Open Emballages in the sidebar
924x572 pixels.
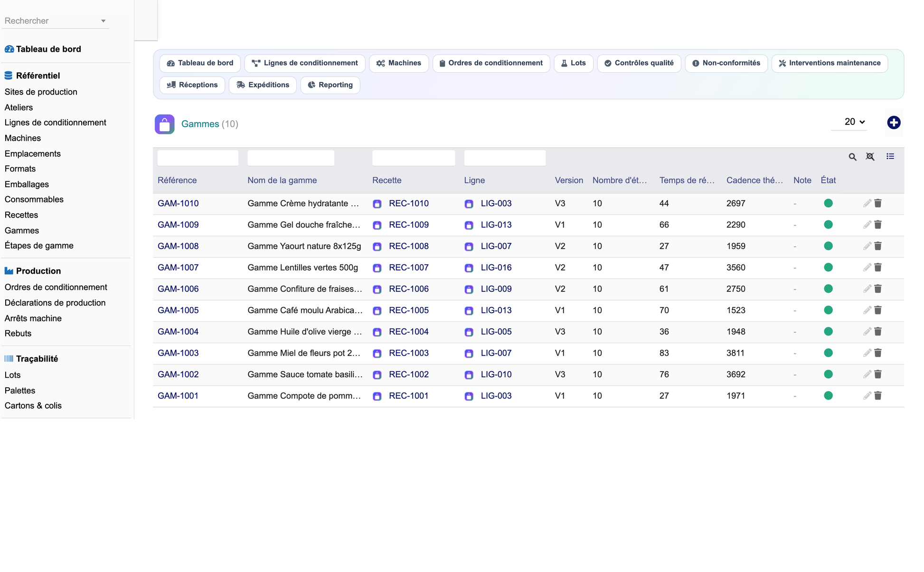pyautogui.click(x=27, y=184)
